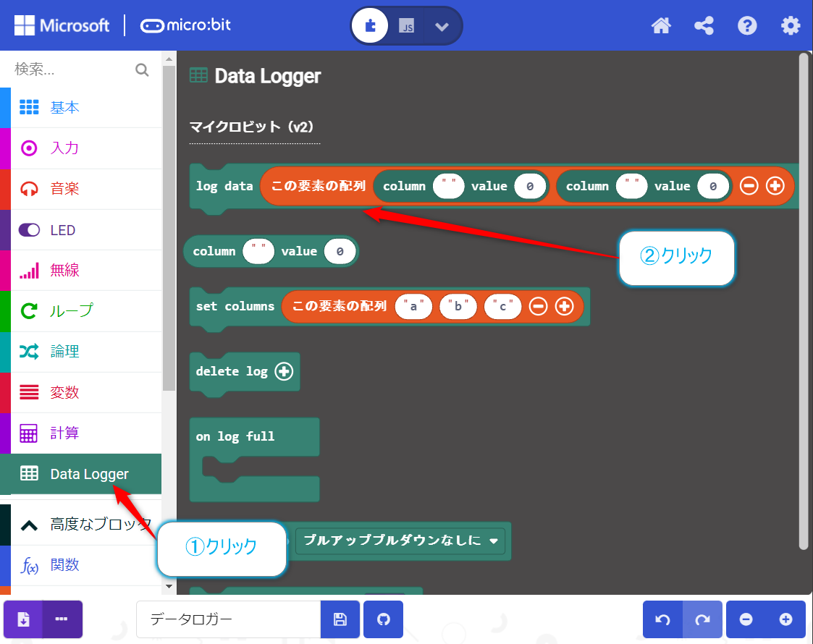The image size is (813, 644).
Task: Zoom in the workspace
Action: 785,619
